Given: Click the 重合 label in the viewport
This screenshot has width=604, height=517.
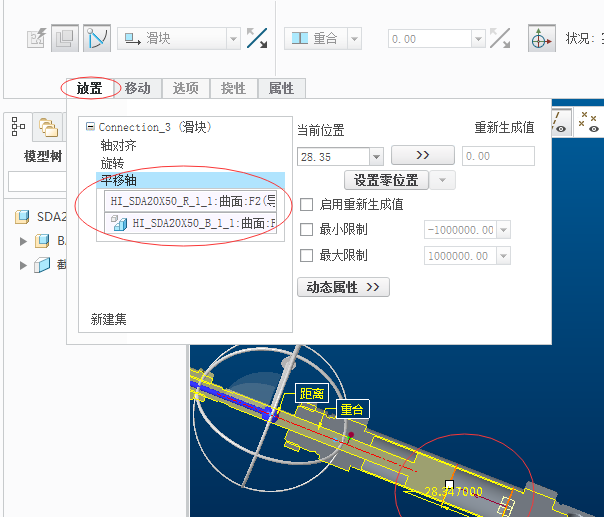Looking at the screenshot, I should pyautogui.click(x=352, y=409).
